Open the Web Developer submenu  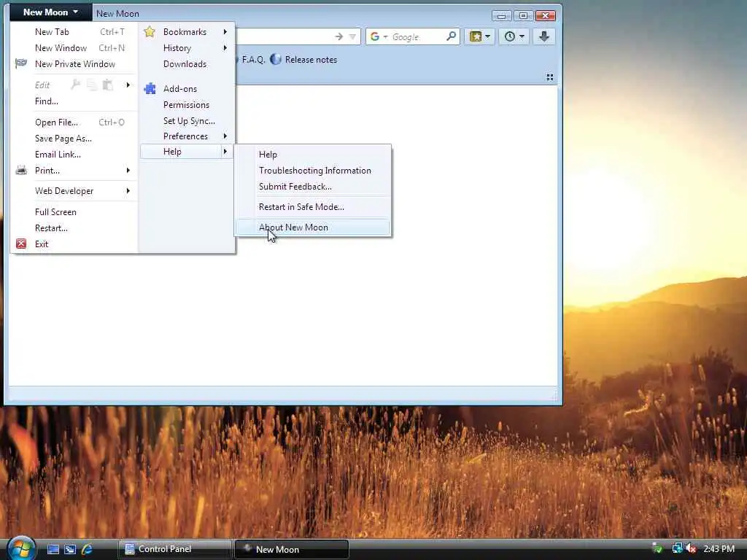click(x=64, y=191)
